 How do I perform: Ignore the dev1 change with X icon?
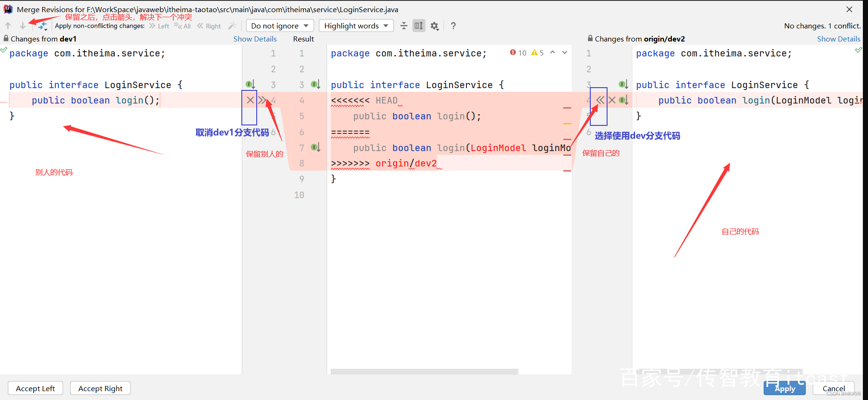tap(250, 100)
